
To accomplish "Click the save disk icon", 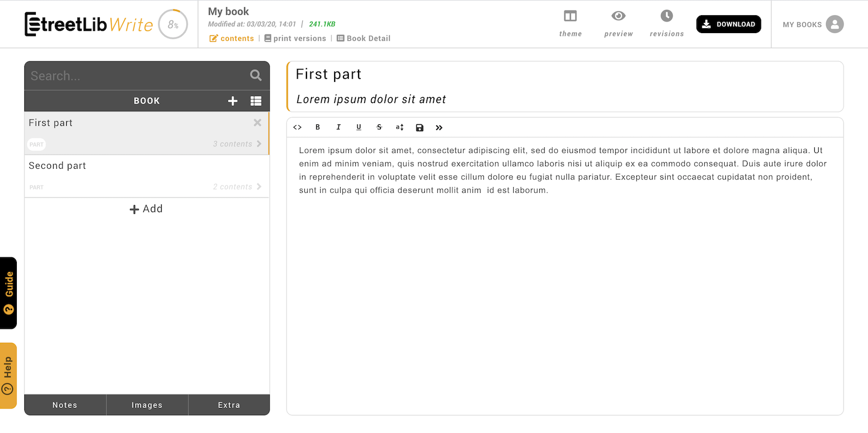I will coord(420,128).
